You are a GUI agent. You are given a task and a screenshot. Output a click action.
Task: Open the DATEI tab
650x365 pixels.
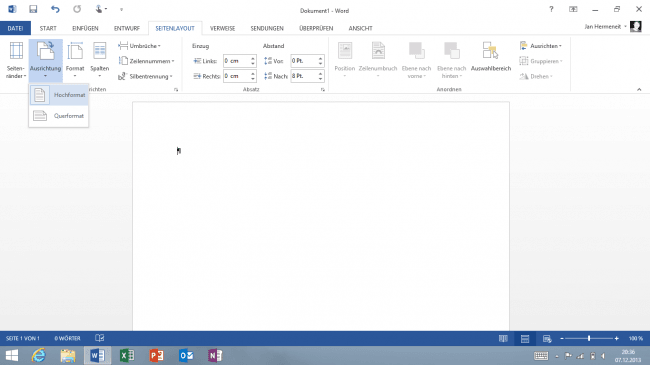tap(15, 28)
